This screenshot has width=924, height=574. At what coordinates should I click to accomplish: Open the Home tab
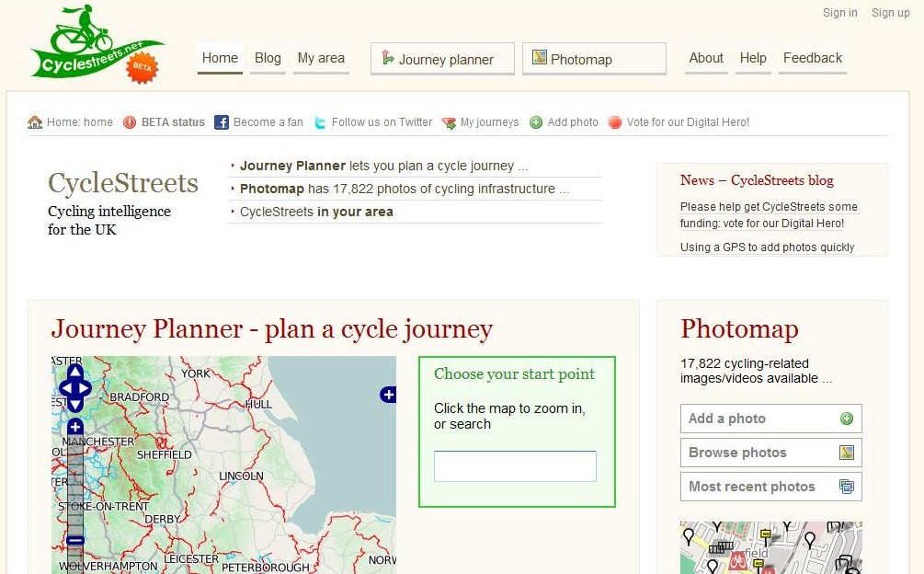click(x=220, y=58)
